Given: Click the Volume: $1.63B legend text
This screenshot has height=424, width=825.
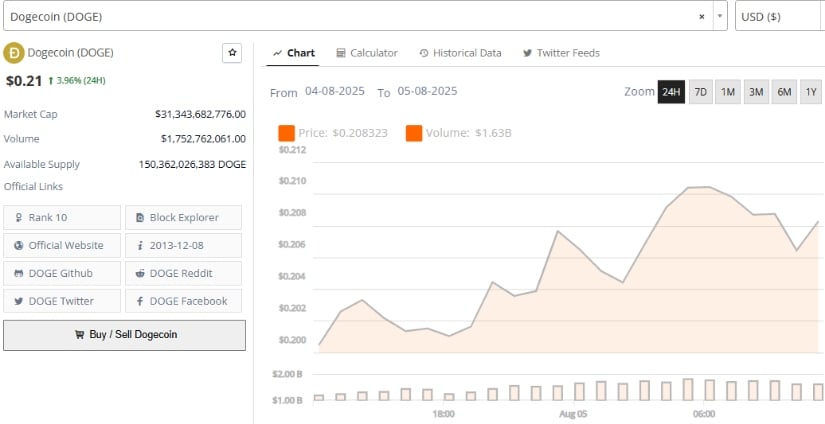Looking at the screenshot, I should [469, 133].
